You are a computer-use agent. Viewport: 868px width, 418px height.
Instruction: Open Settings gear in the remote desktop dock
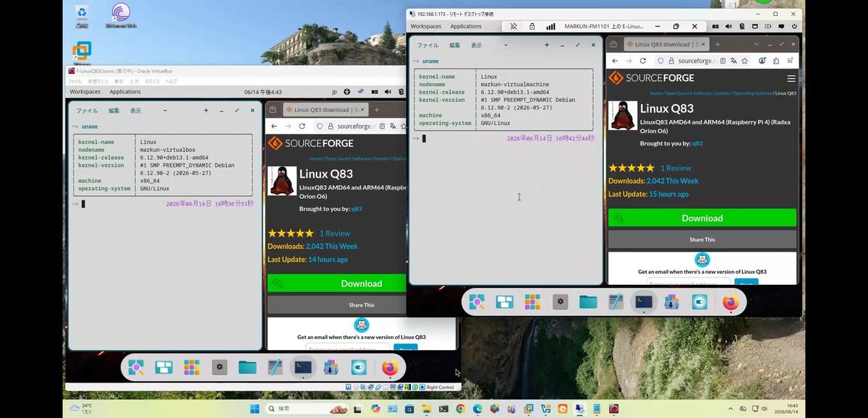561,302
